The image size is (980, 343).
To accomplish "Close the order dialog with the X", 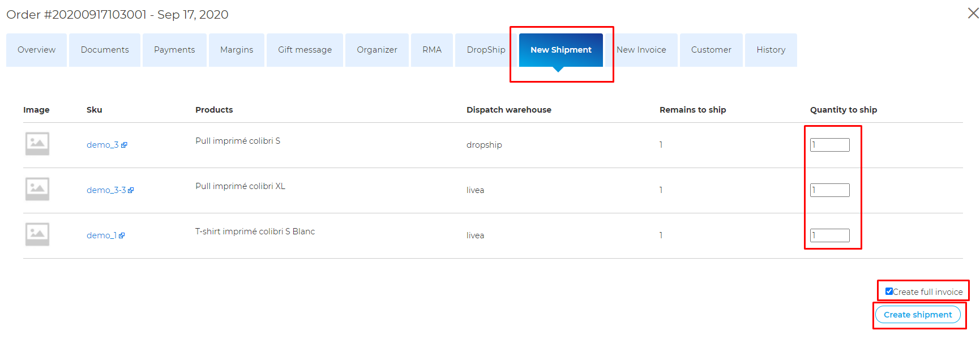I will point(973,13).
